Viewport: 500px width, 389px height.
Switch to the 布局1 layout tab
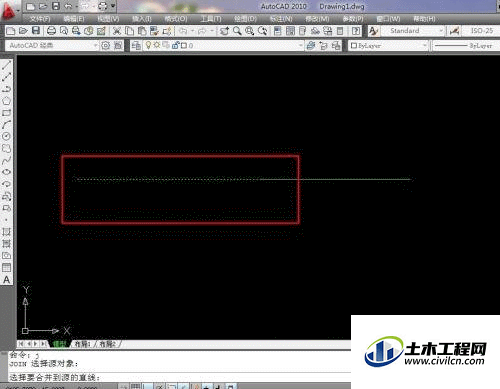(x=83, y=344)
